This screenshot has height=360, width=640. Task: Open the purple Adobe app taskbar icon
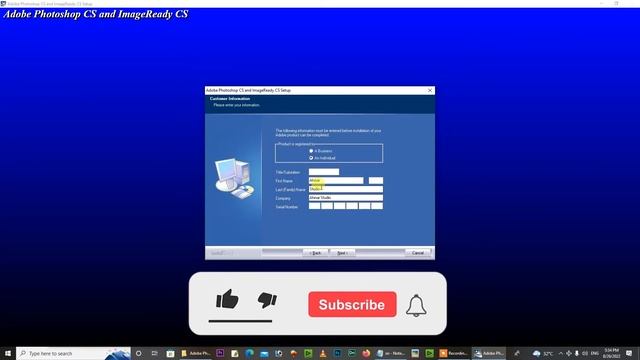220,353
